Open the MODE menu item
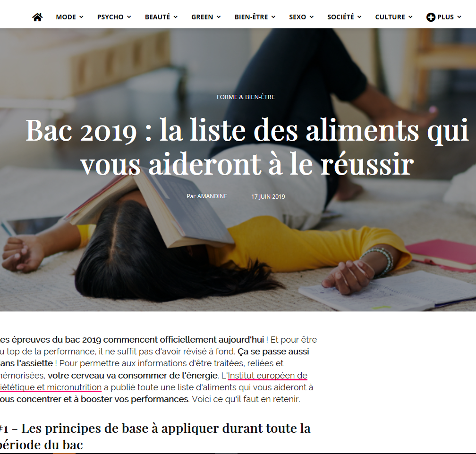The width and height of the screenshot is (476, 454). click(x=66, y=17)
